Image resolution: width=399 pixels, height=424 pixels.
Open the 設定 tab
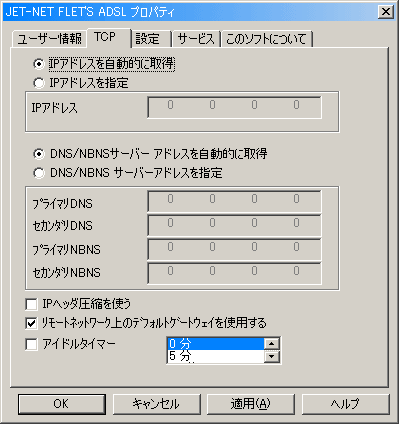click(151, 39)
